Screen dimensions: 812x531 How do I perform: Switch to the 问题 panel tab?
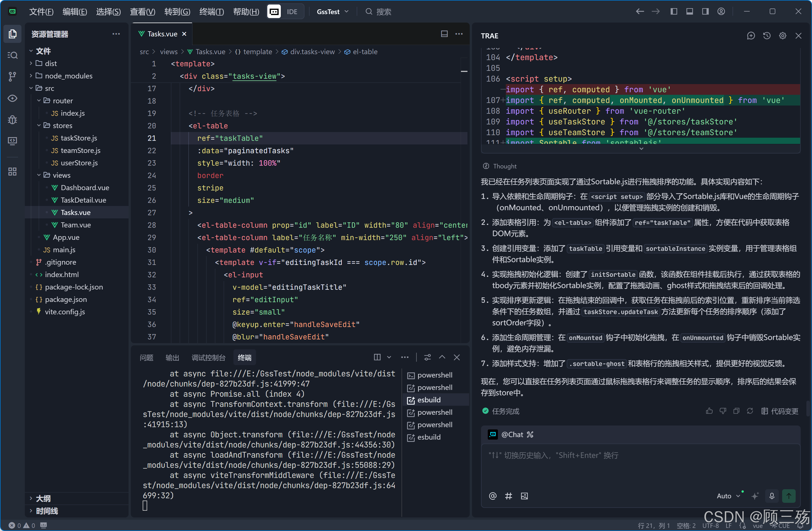[146, 357]
